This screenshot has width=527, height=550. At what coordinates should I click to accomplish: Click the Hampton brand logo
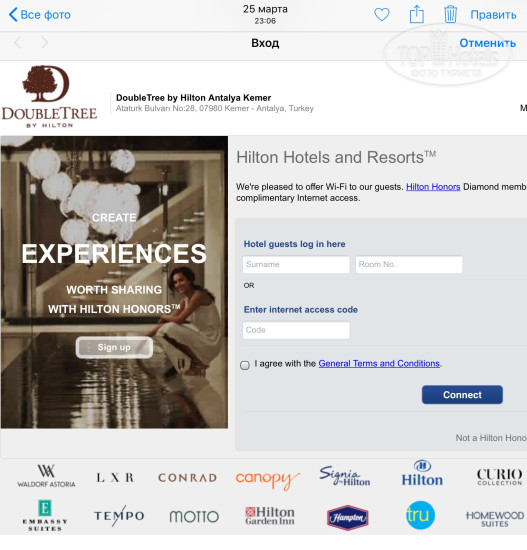pos(347,517)
